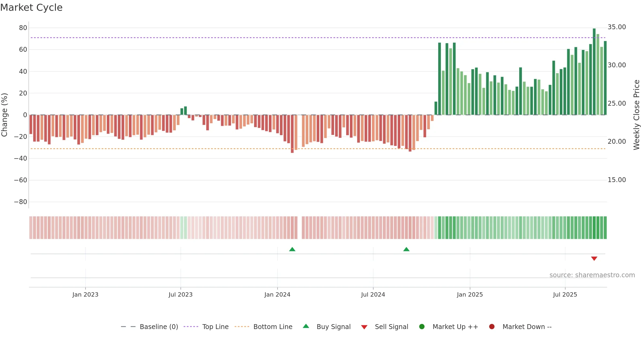Click the −80 change axis label
The image size is (644, 362).
[x=21, y=202]
